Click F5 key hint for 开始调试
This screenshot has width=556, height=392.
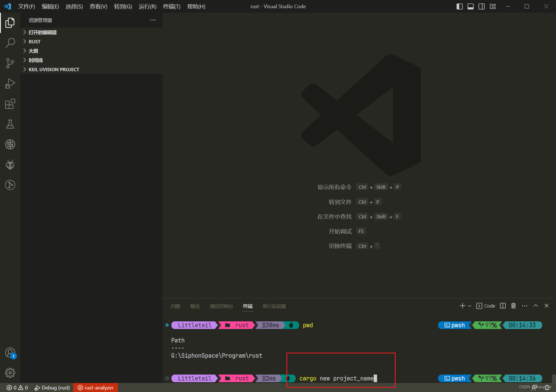tap(361, 231)
